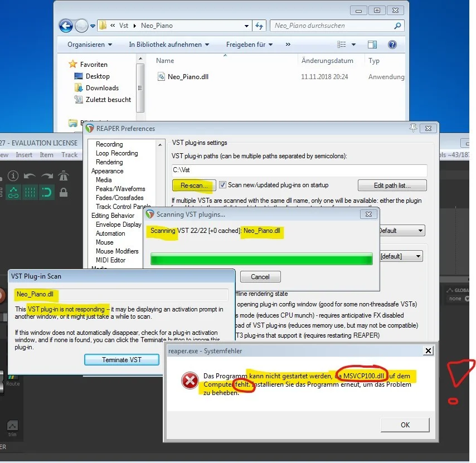Click the REAPER undo toolbar icon

click(x=30, y=176)
